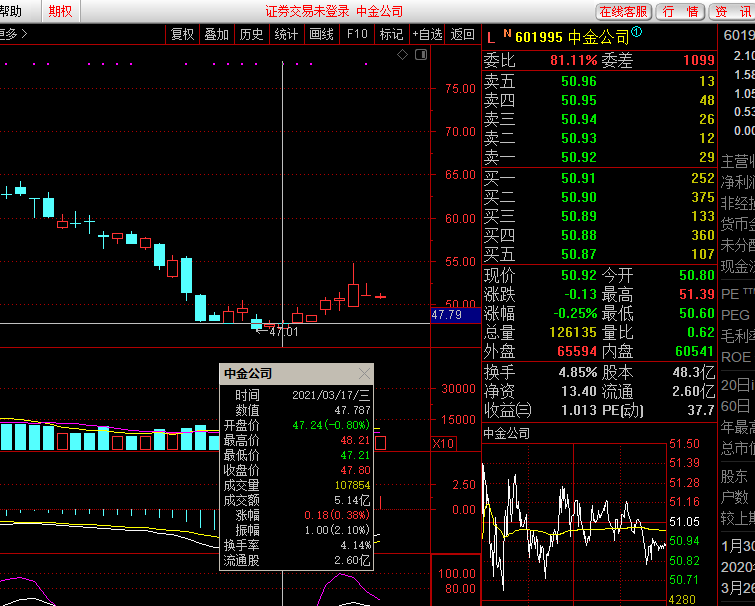
Task: Activate 画线 drawing tool
Action: [321, 34]
